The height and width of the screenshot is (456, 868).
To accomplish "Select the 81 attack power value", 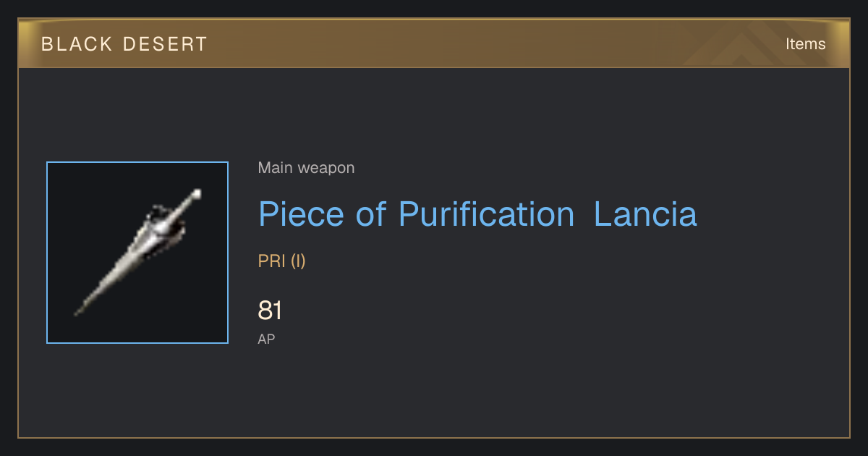I will [270, 311].
